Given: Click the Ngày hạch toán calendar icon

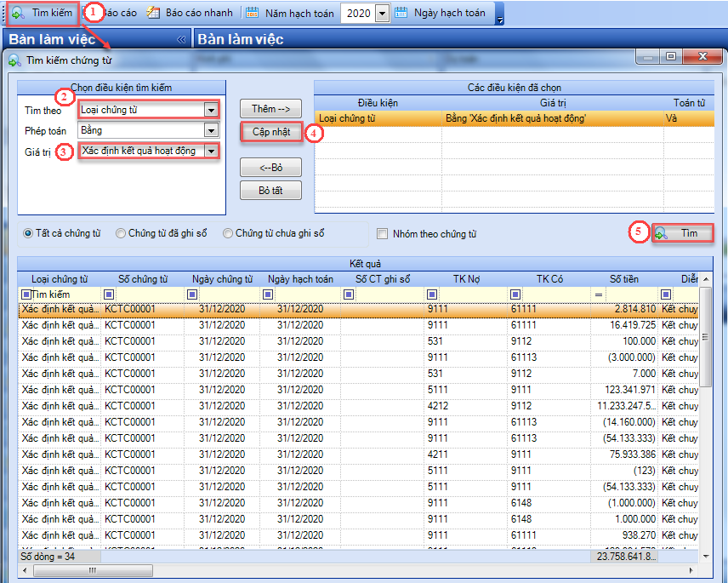Looking at the screenshot, I should click(x=401, y=13).
